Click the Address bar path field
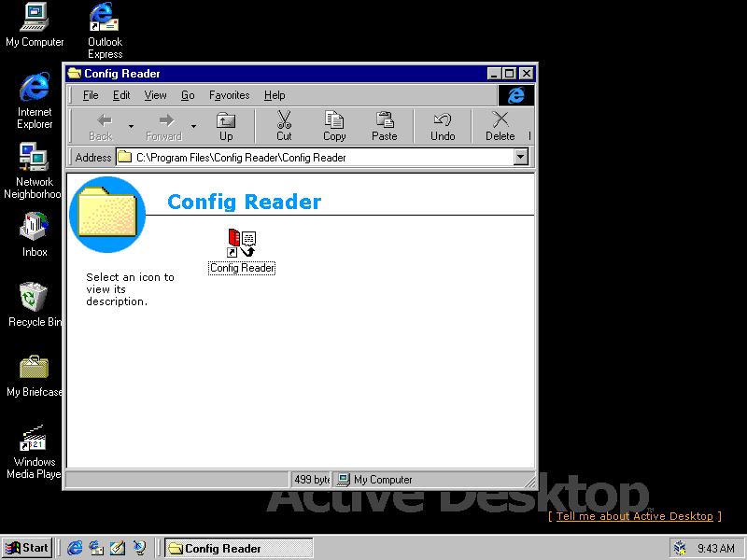This screenshot has width=747, height=560. pyautogui.click(x=315, y=157)
